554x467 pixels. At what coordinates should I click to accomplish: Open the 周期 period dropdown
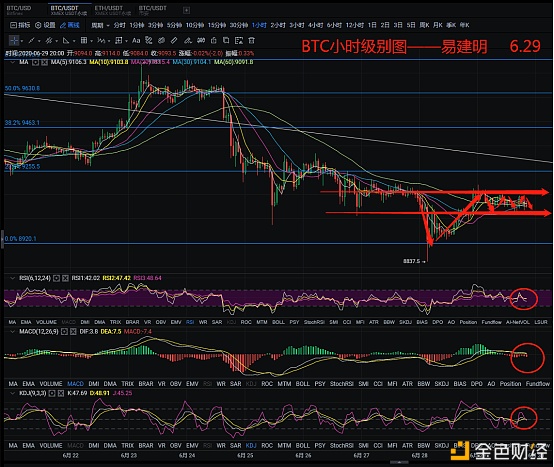pos(100,25)
